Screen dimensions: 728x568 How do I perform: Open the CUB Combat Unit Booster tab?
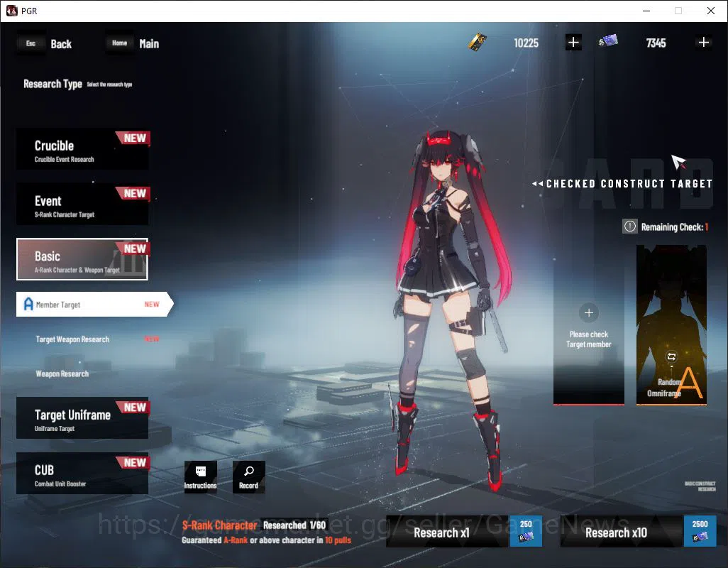pos(82,474)
